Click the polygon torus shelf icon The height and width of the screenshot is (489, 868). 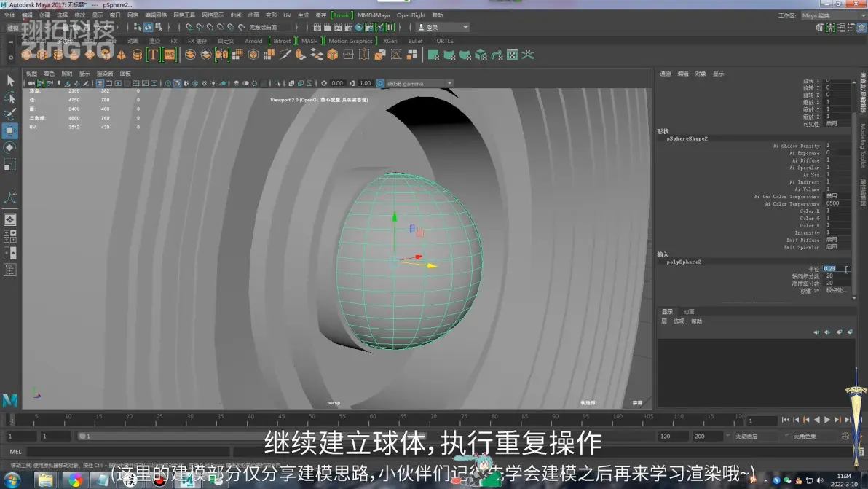click(105, 54)
